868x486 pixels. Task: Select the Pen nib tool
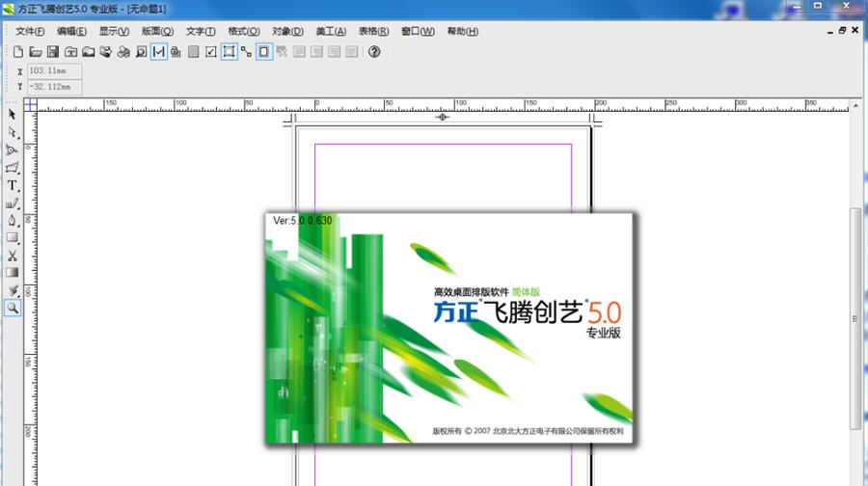pos(13,220)
